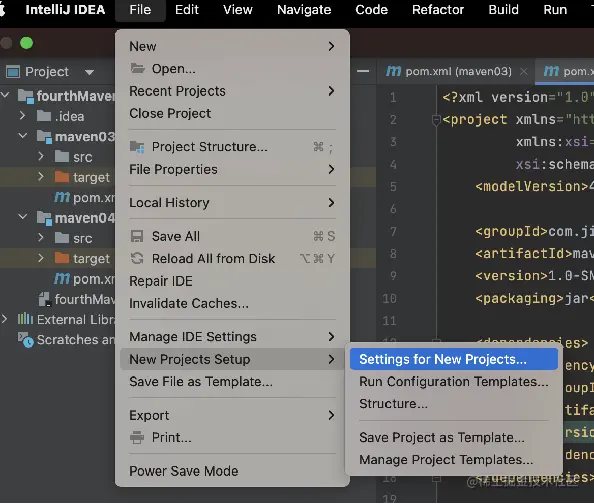Click Scratches and Consoles icon

[x=26, y=340]
